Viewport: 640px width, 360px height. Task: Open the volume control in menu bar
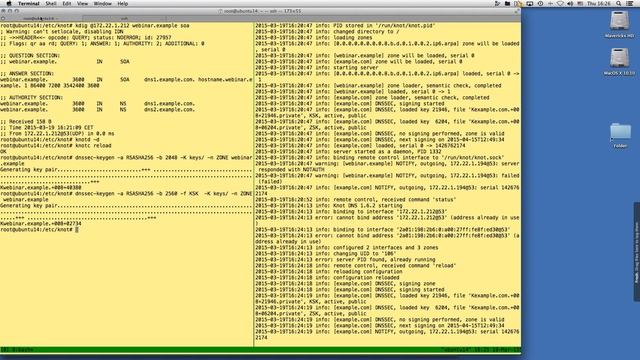click(x=570, y=3)
